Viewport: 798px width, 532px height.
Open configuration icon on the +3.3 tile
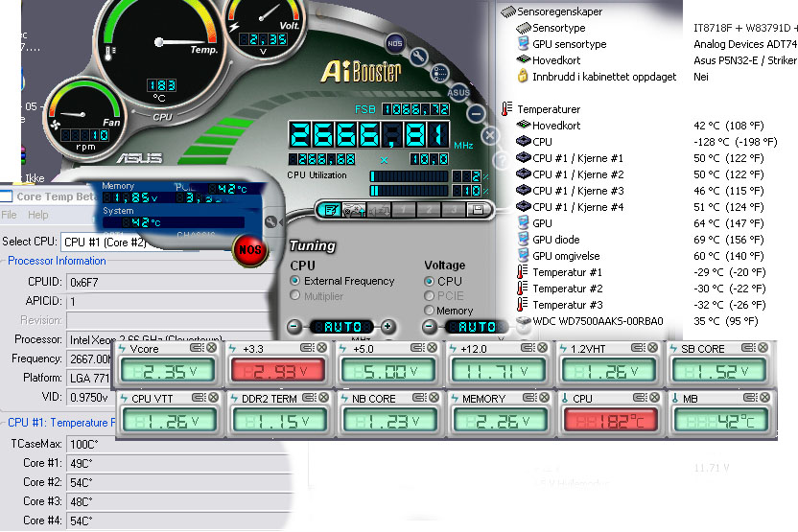coord(307,348)
